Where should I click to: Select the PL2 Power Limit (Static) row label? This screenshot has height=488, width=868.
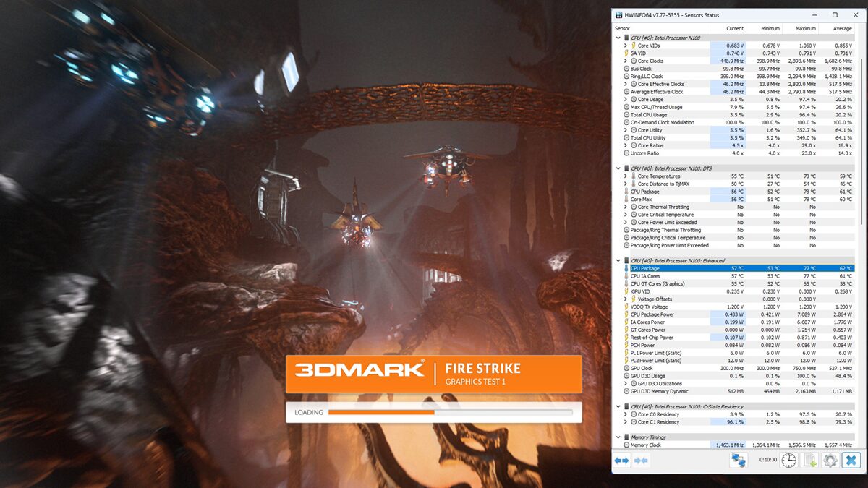(656, 361)
